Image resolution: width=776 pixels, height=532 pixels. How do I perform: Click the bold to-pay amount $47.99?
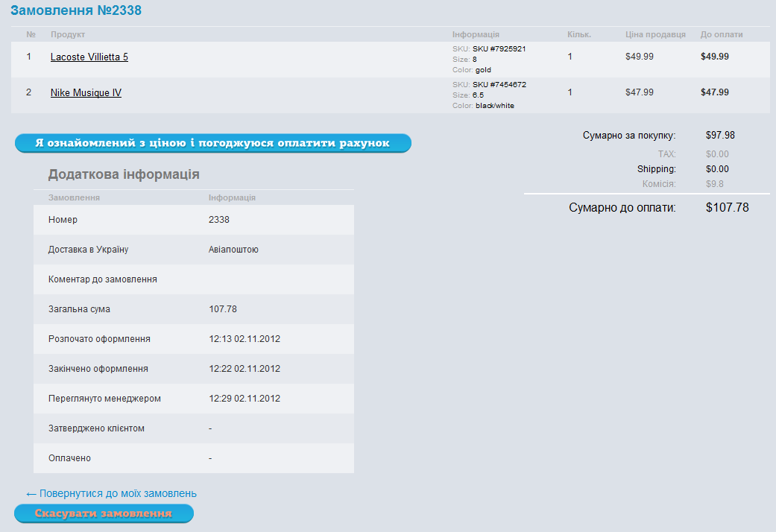click(x=715, y=92)
